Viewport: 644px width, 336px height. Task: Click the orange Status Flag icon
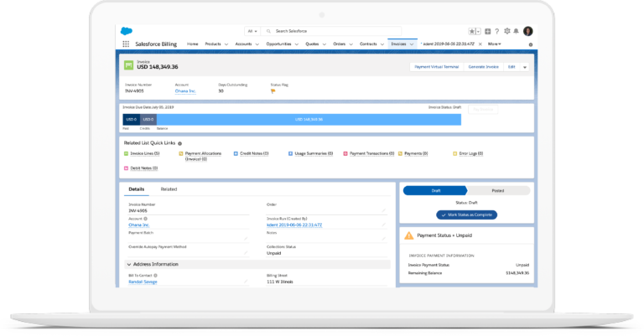pyautogui.click(x=273, y=91)
